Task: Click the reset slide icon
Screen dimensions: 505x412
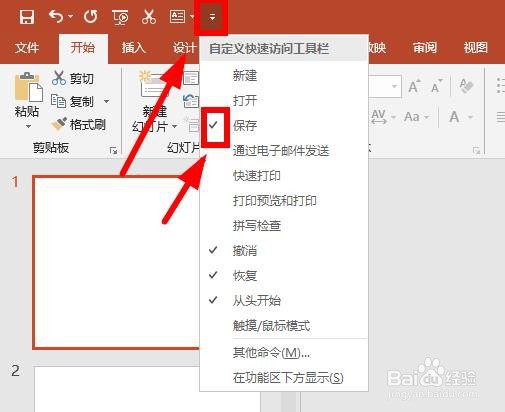Action: tap(191, 101)
